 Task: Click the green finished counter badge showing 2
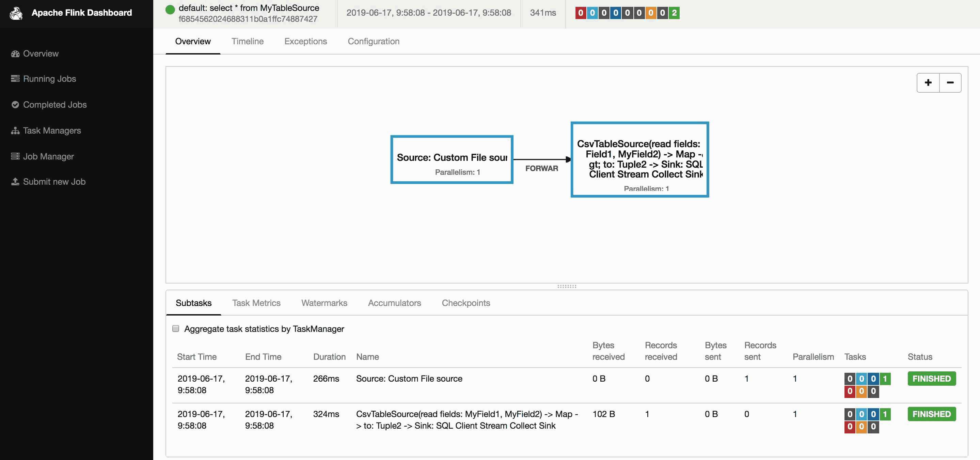coord(674,13)
